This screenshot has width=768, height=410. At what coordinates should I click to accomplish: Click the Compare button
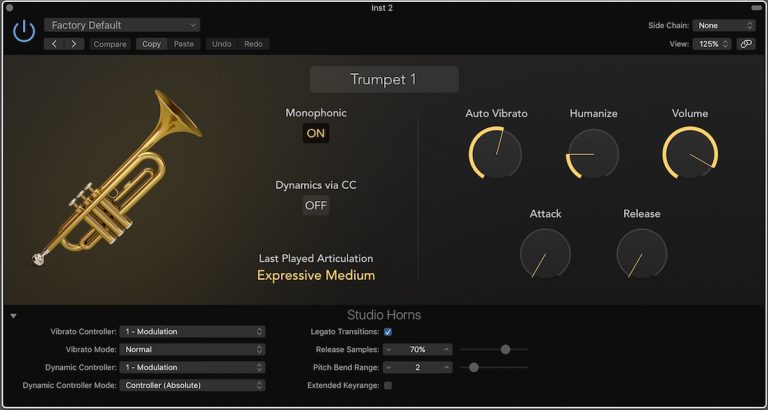click(110, 44)
